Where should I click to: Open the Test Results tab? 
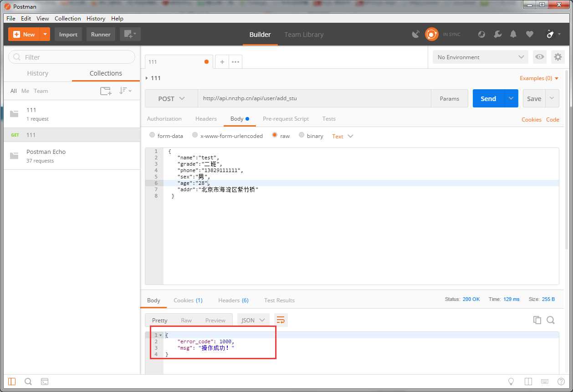pos(279,300)
